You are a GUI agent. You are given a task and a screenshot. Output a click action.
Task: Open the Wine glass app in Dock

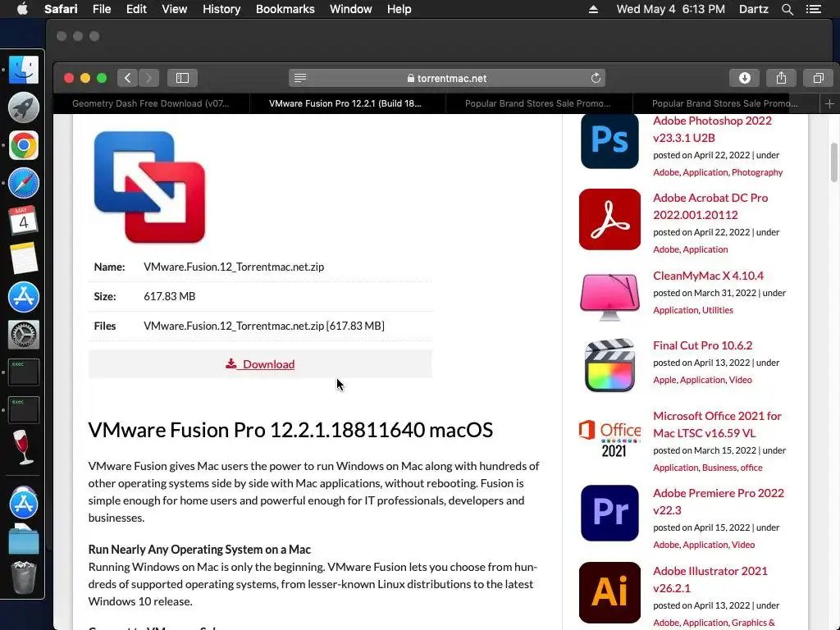click(x=24, y=447)
